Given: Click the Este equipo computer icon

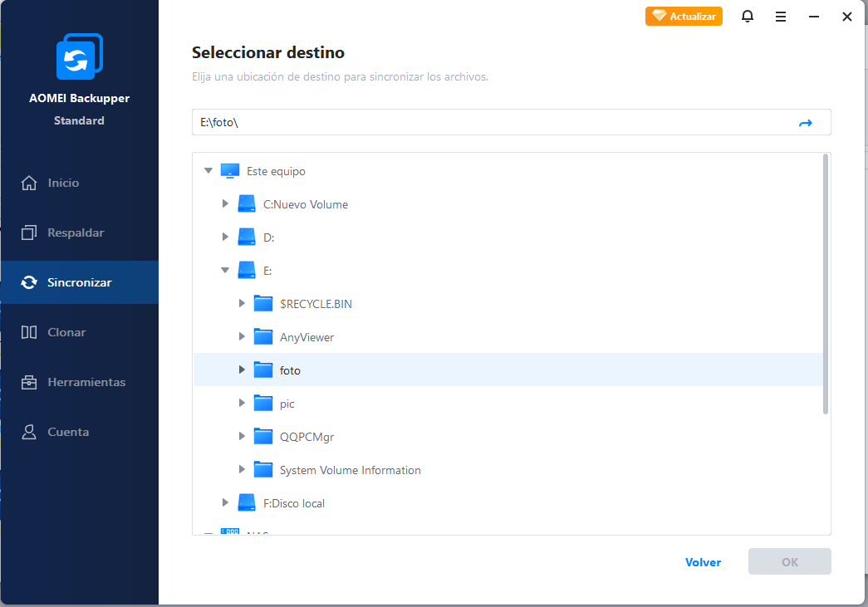Looking at the screenshot, I should point(230,171).
